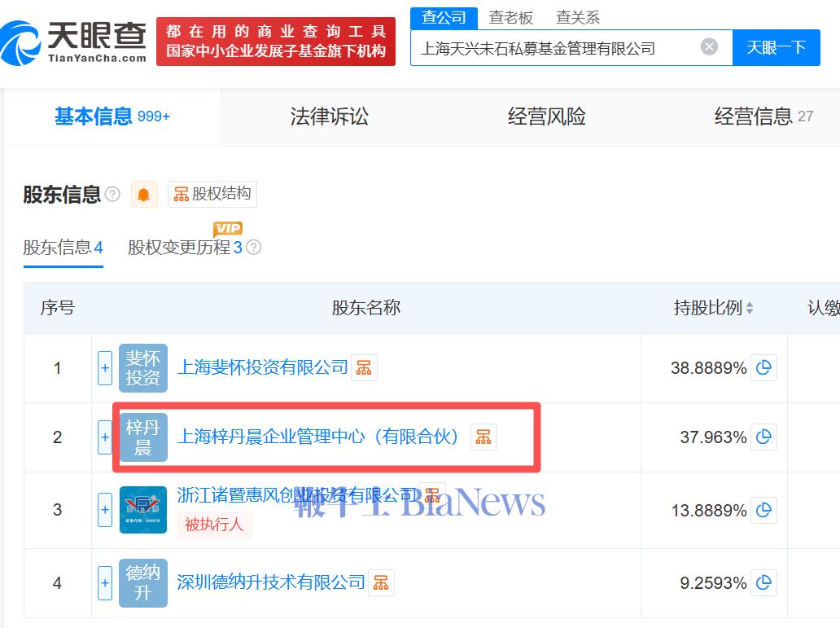Open equity structure icon beside 上海斐怀投资有限公司
Image resolution: width=840 pixels, height=628 pixels.
(364, 368)
